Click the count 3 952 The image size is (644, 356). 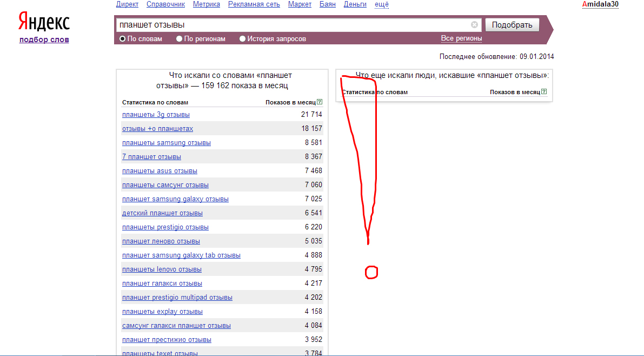coord(314,339)
